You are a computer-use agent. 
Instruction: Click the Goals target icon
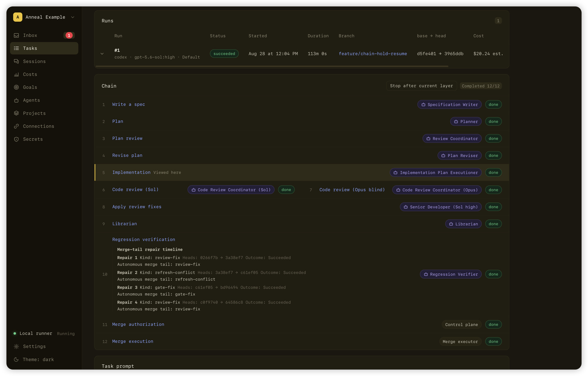click(16, 87)
